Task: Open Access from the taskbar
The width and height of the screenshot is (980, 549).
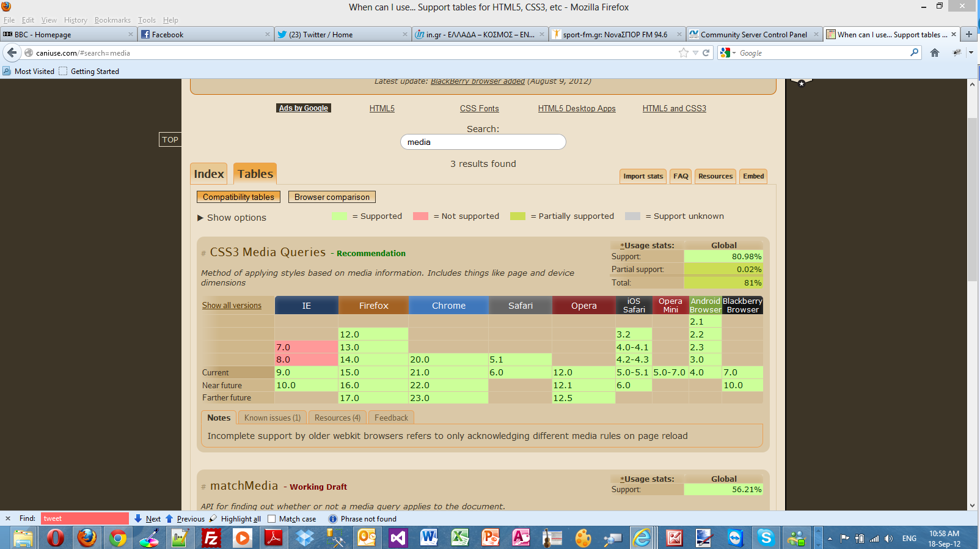Action: 521,538
